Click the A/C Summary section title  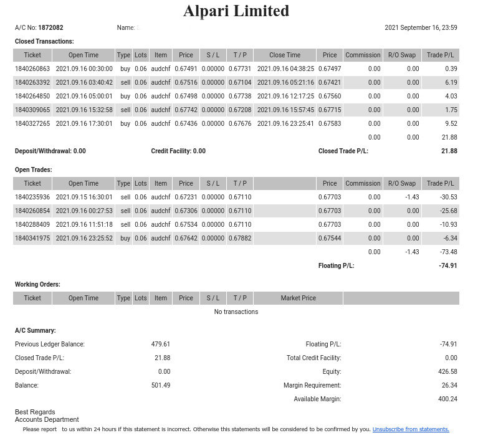click(36, 330)
